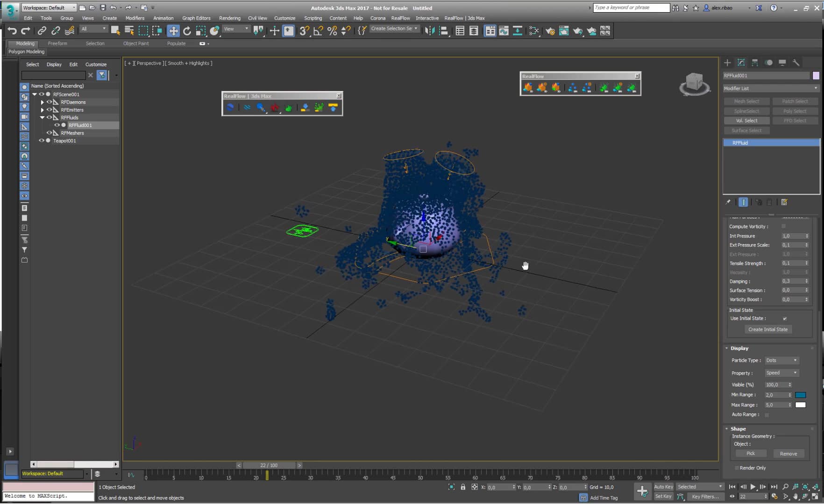824x504 pixels.
Task: Click the Remove button under Object
Action: click(x=788, y=454)
